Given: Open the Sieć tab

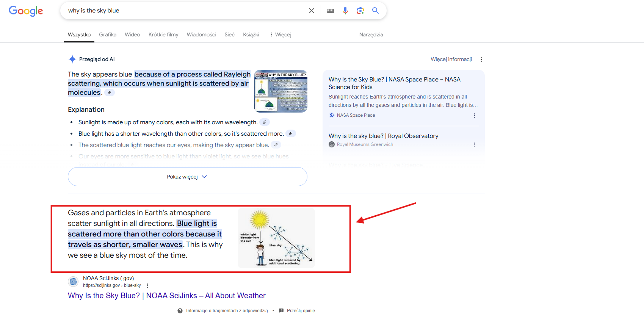Looking at the screenshot, I should 230,34.
